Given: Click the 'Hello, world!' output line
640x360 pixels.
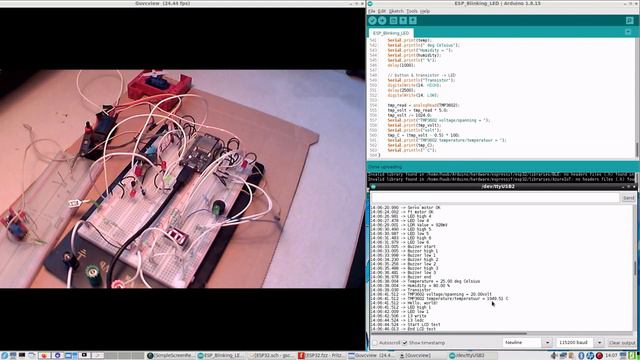Looking at the screenshot, I should point(422,303).
